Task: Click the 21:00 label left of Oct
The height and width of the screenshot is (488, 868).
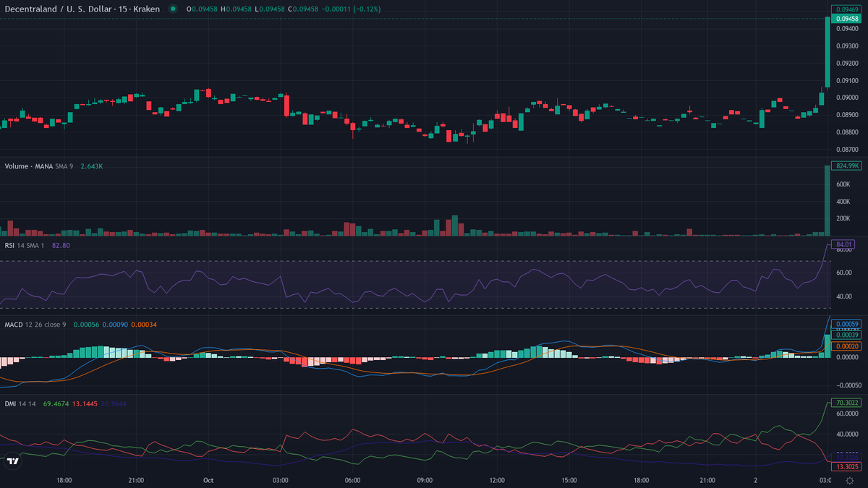Action: point(136,480)
